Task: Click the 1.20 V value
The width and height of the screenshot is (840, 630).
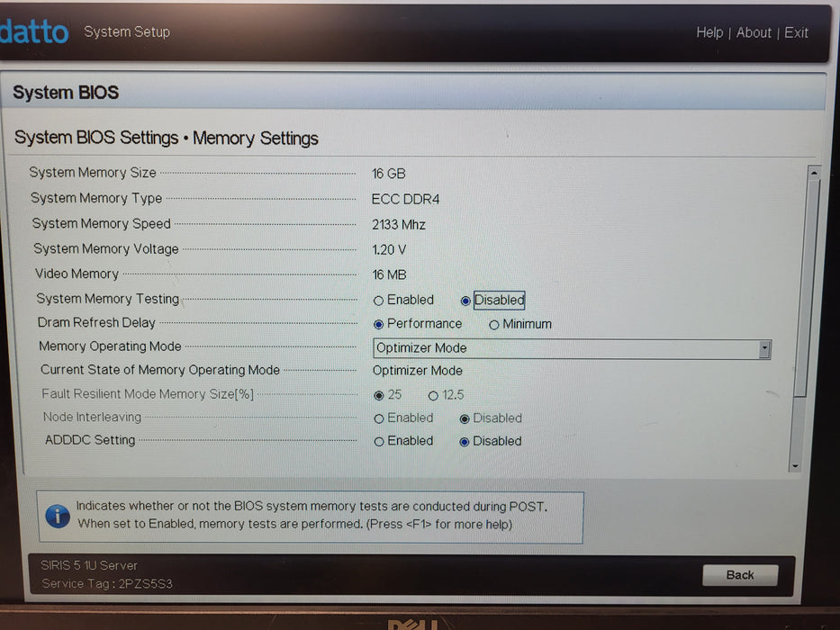Action: coord(389,249)
